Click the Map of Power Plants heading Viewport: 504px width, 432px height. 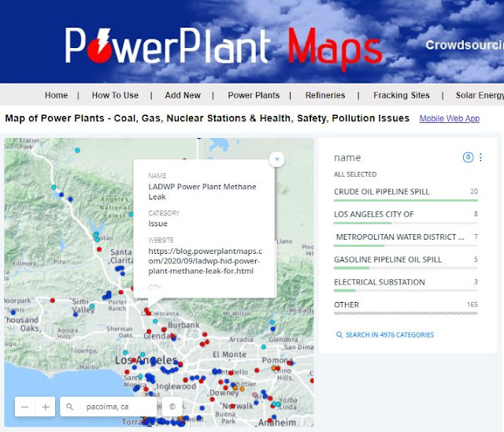[207, 118]
